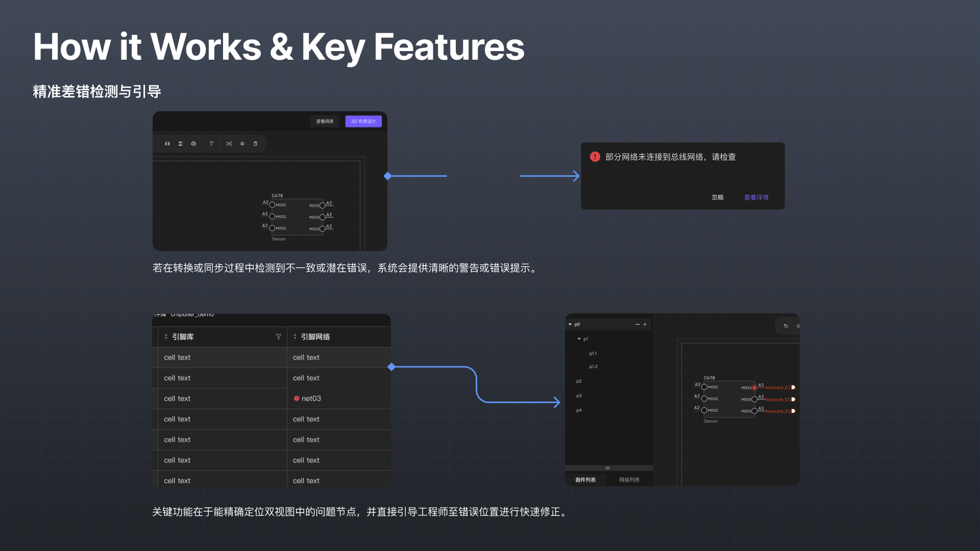Viewport: 980px width, 551px height.
Task: Click the undo arrow icon
Action: pyautogui.click(x=786, y=326)
